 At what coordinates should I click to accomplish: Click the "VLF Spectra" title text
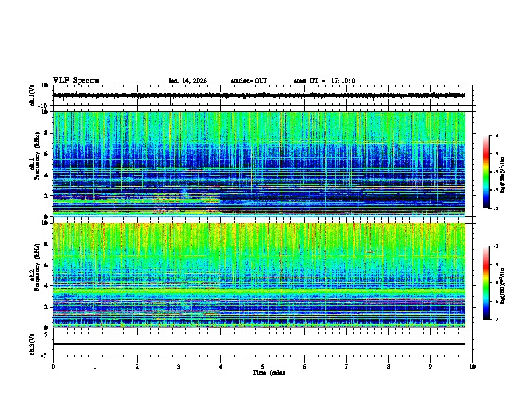click(76, 81)
